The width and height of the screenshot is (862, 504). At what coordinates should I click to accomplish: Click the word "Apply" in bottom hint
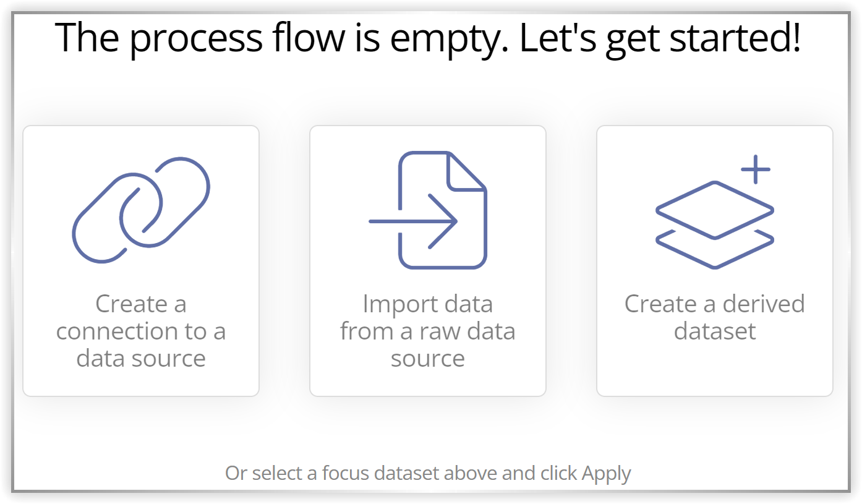pos(607,474)
